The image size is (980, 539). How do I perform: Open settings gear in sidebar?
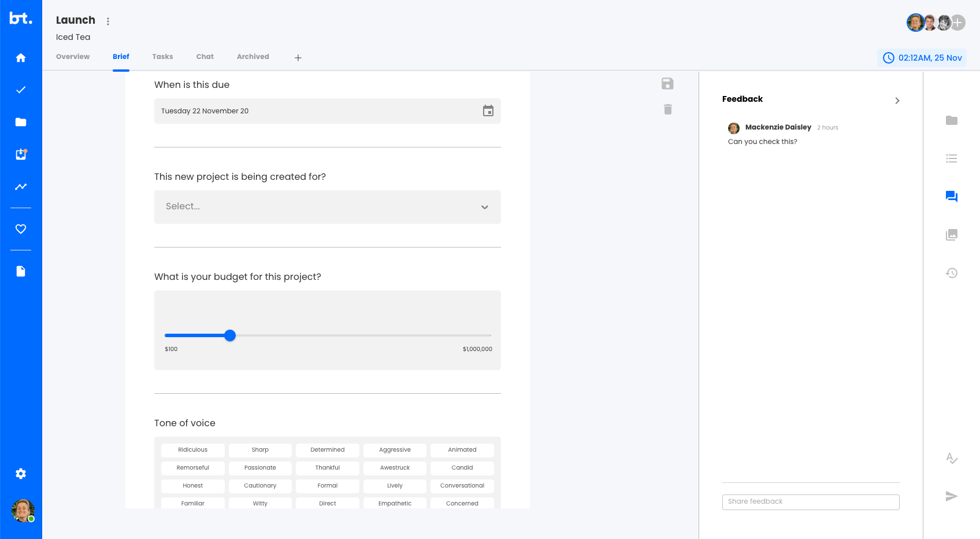21,474
